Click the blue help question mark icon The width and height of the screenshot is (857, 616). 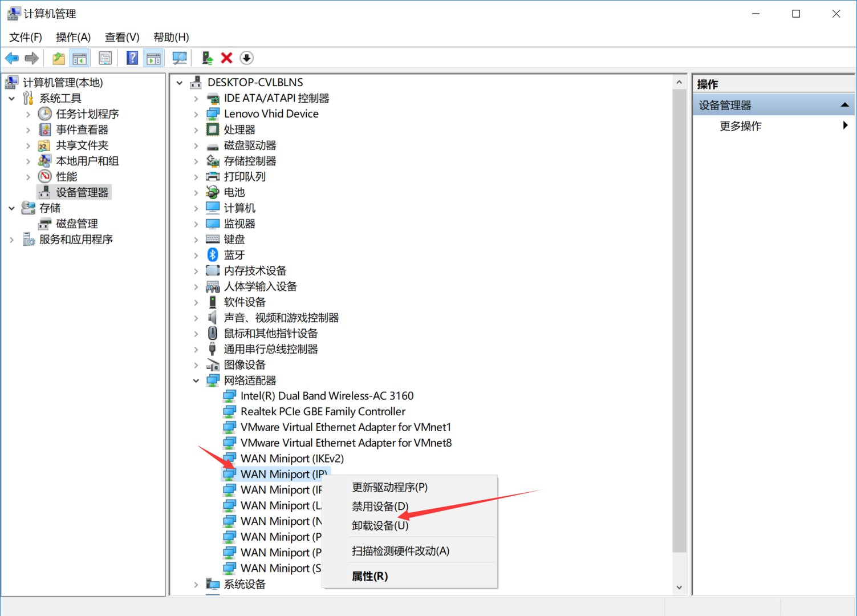click(x=132, y=58)
